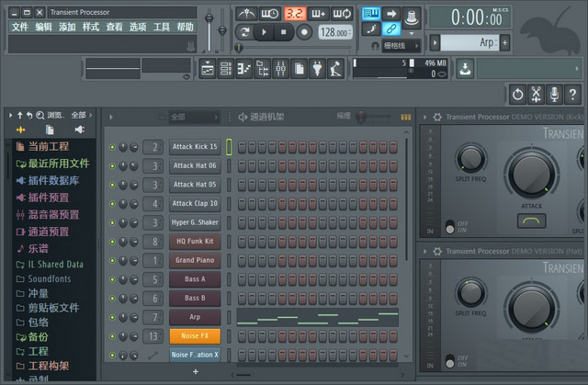Open the Playlist view

click(208, 69)
